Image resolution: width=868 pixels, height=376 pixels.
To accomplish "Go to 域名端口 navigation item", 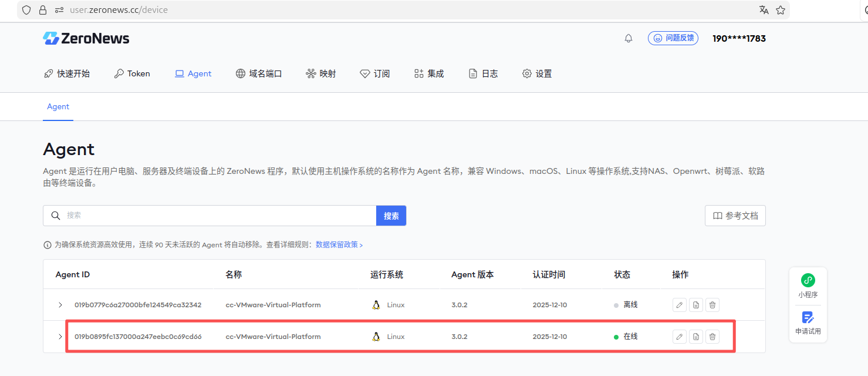I will 259,73.
